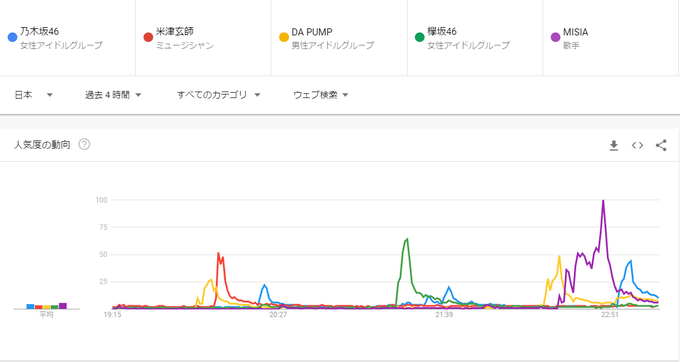Share the popularity trend chart
Viewport: 680px width, 362px height.
click(661, 145)
